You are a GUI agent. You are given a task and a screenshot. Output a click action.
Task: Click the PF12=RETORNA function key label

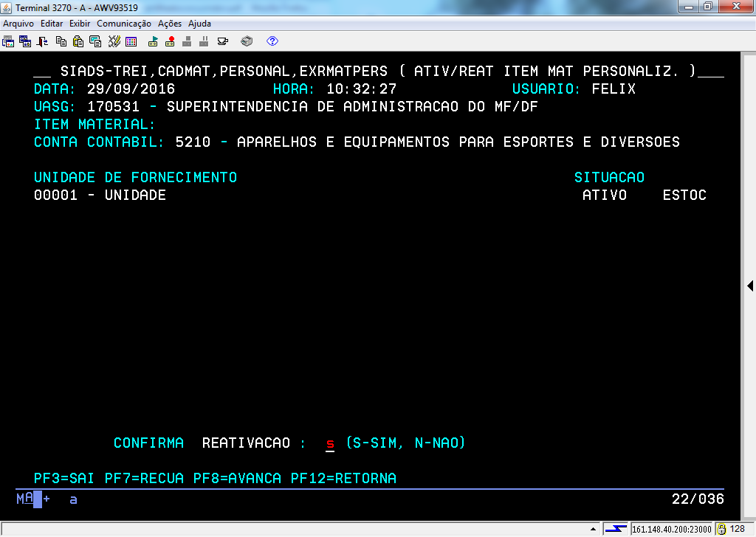click(344, 478)
